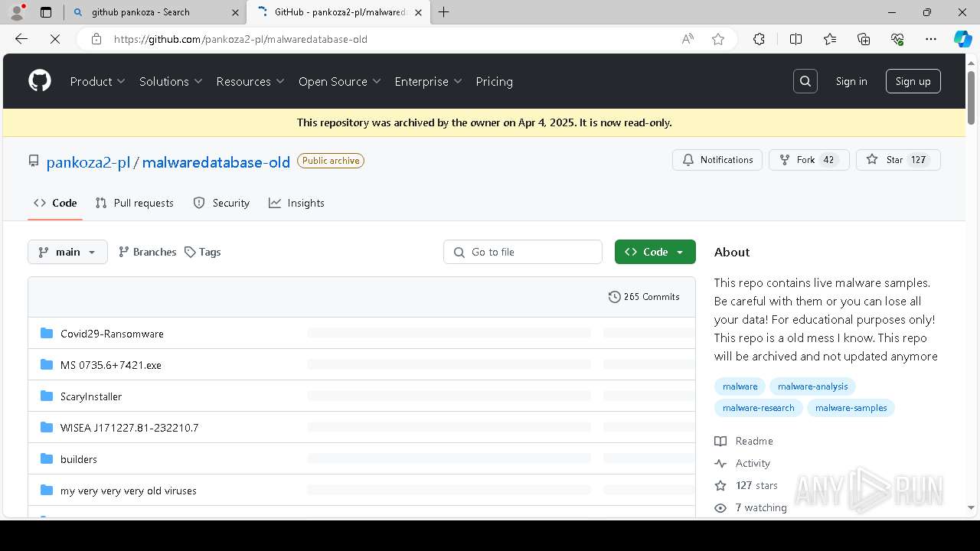Image resolution: width=980 pixels, height=551 pixels.
Task: Click the commits history clock icon
Action: (x=614, y=297)
